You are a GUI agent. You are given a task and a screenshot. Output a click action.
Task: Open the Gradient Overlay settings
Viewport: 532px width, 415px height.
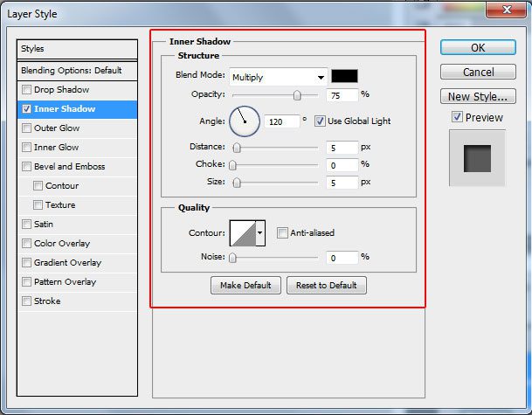click(x=67, y=263)
